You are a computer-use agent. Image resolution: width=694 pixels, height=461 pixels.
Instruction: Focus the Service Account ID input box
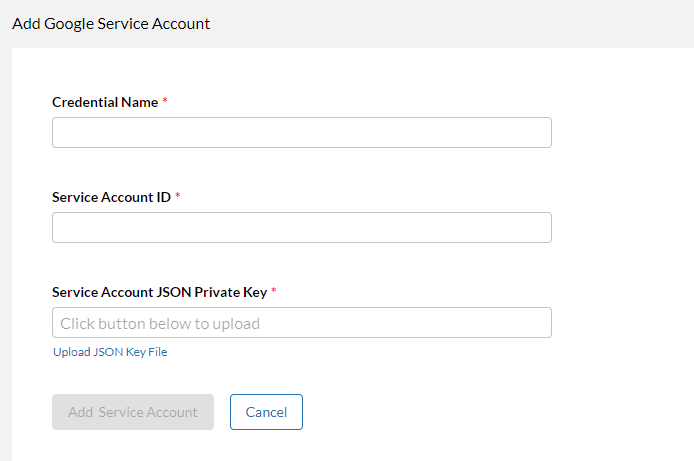point(301,228)
